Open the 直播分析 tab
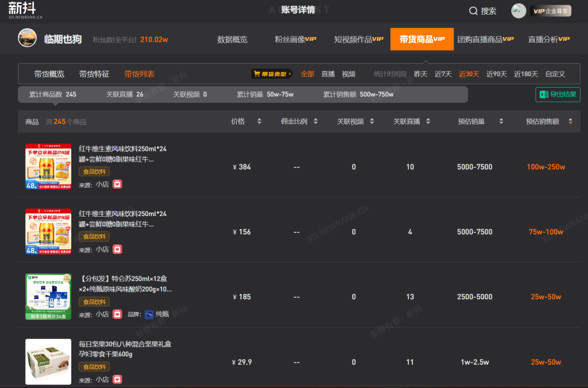The image size is (588, 388). click(x=548, y=39)
